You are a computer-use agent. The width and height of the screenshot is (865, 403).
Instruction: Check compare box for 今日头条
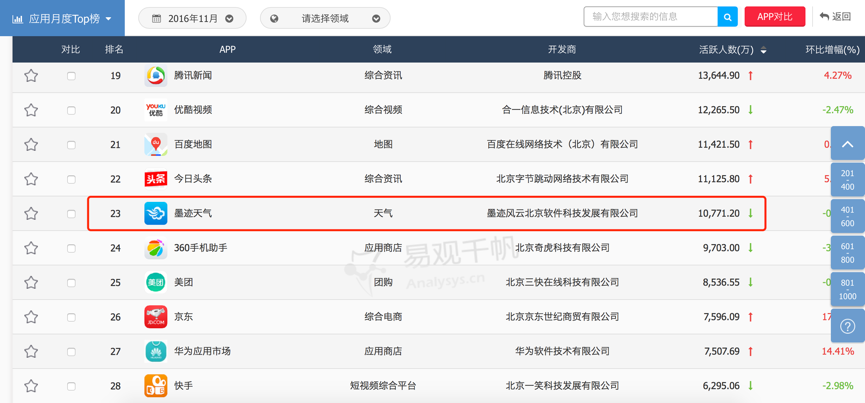71,179
